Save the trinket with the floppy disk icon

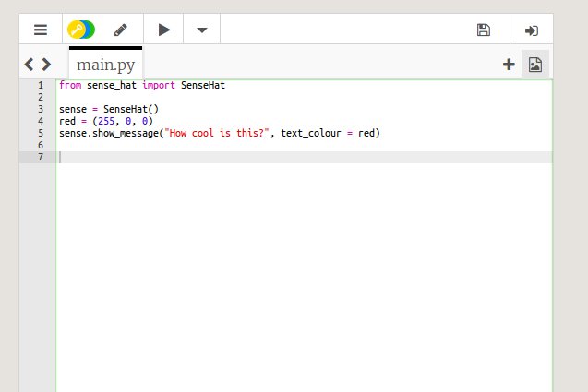pyautogui.click(x=483, y=30)
